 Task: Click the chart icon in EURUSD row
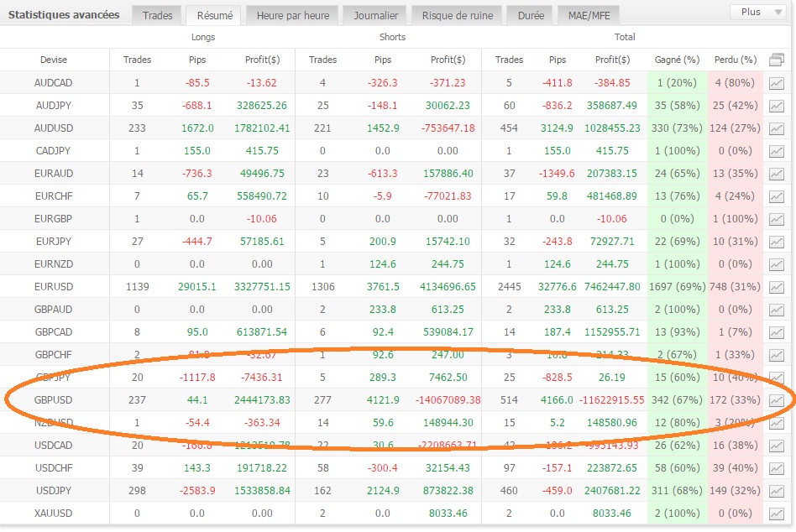point(777,287)
